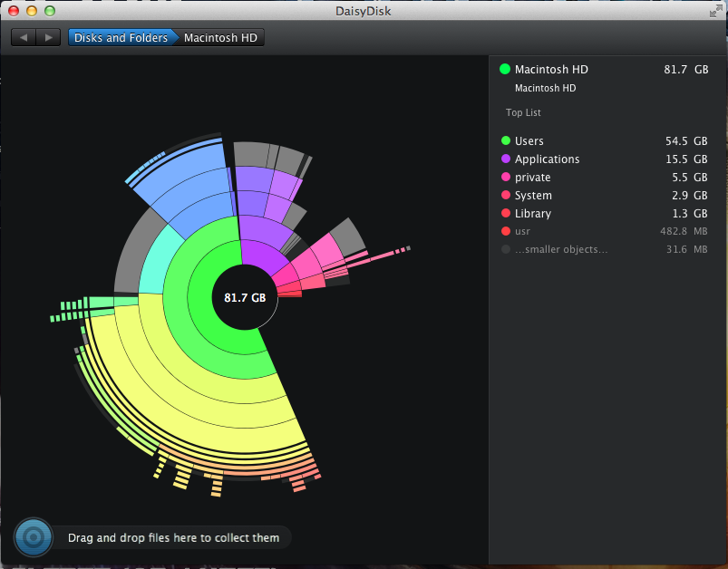Open the Disks and Folders breadcrumb
This screenshot has height=569, width=728.
click(121, 37)
